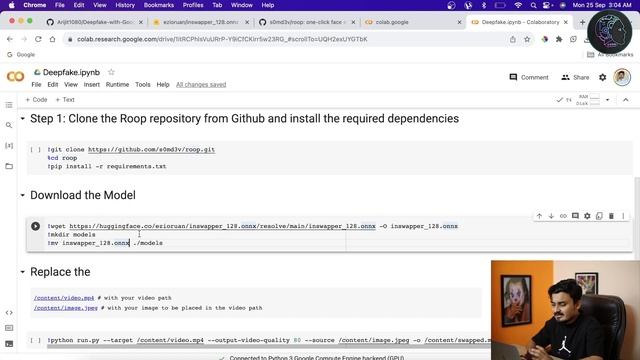
Task: Switch to colab.google tab
Action: click(x=412, y=22)
